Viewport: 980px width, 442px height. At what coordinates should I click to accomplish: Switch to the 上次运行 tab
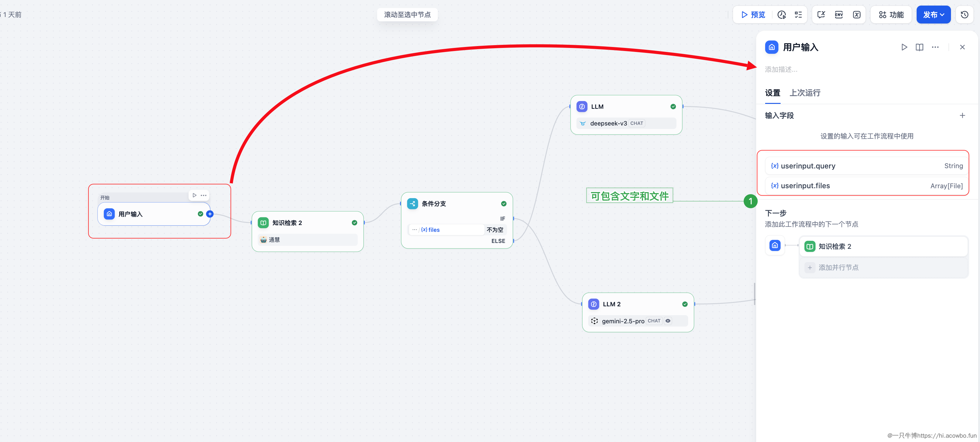pyautogui.click(x=805, y=93)
